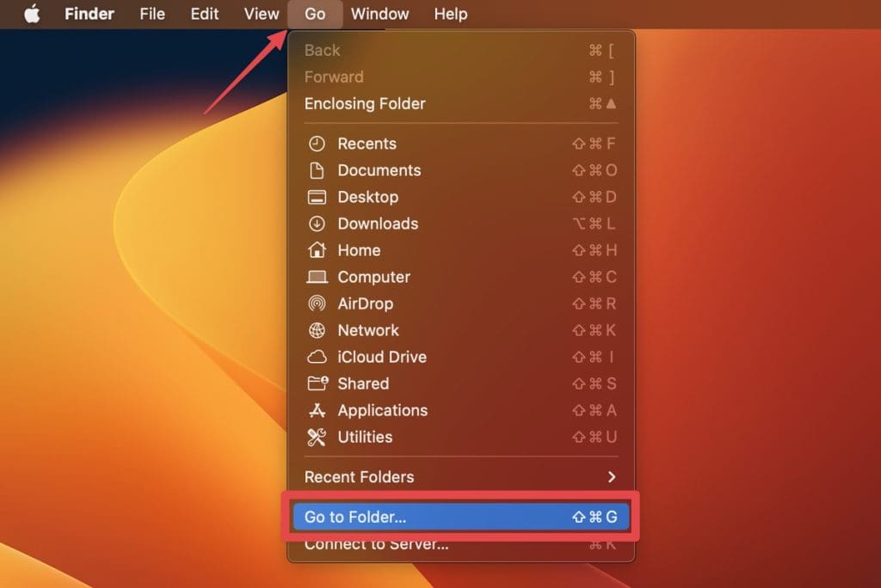Screen dimensions: 881x588
Task: Click the grayed Back menu item
Action: point(461,50)
